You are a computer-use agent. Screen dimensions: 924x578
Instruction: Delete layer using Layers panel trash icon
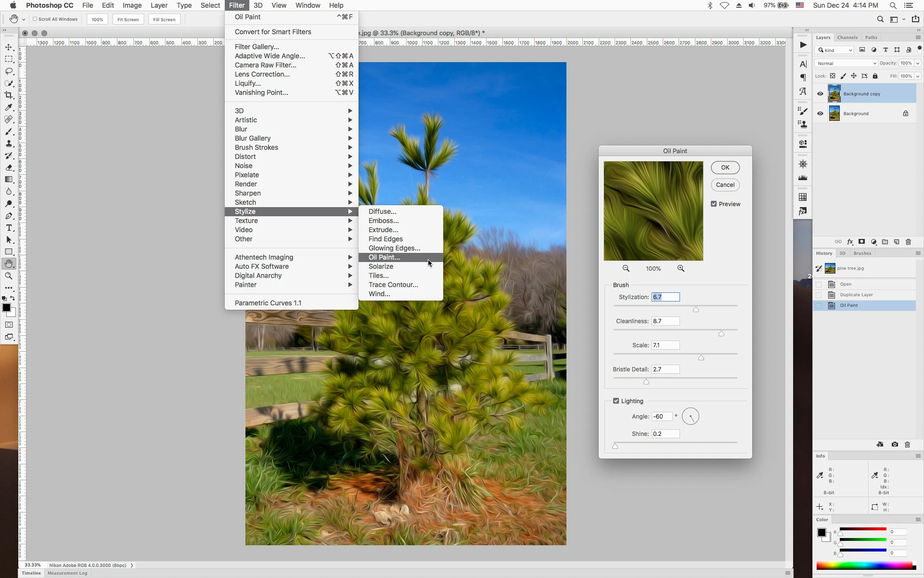(908, 242)
